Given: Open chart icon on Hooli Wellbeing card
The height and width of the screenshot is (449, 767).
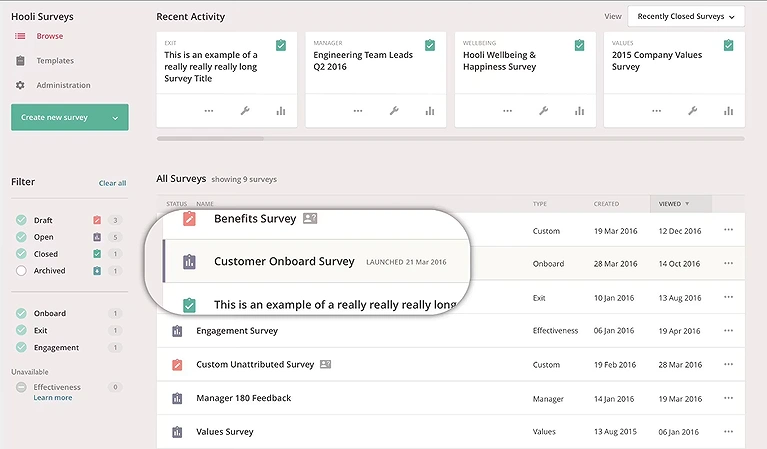Looking at the screenshot, I should [x=580, y=111].
